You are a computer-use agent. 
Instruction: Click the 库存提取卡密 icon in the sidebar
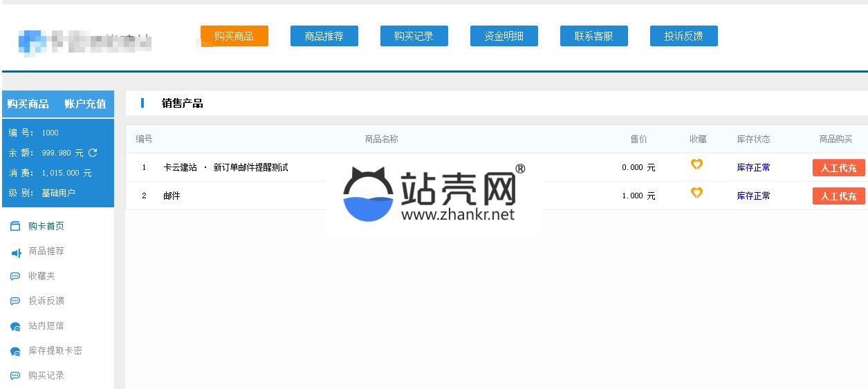pyautogui.click(x=15, y=351)
